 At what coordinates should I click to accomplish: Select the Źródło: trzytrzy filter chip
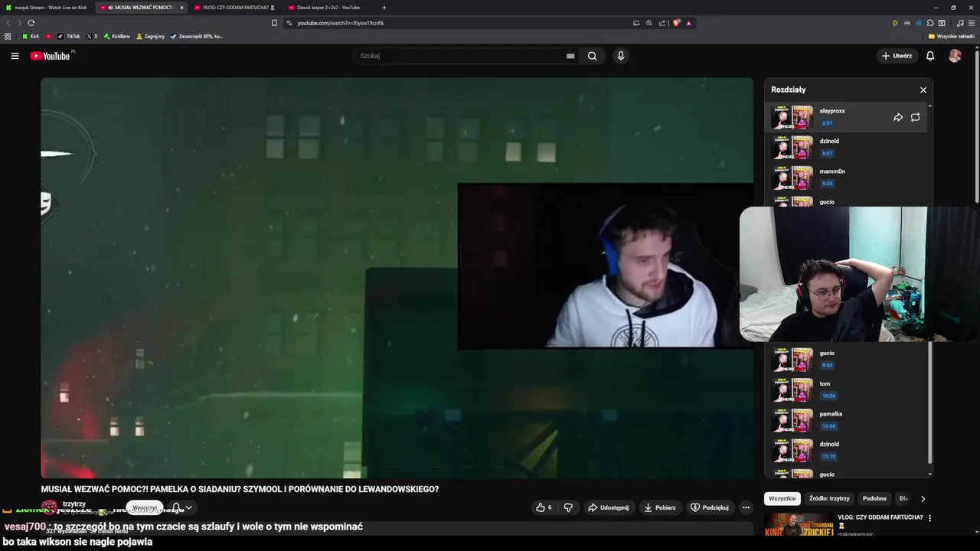point(829,498)
